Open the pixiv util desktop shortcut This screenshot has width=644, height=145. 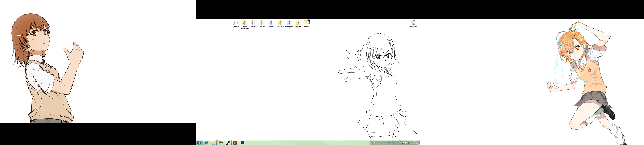coord(236,24)
